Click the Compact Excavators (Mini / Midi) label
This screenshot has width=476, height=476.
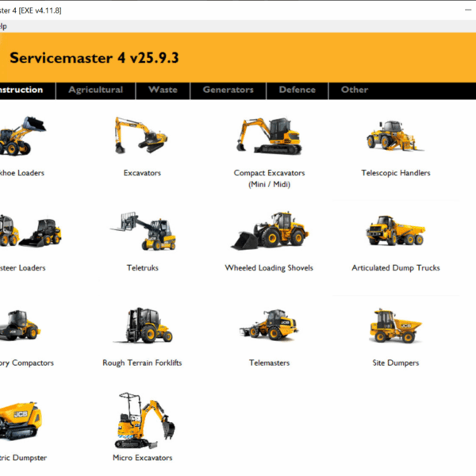(269, 178)
